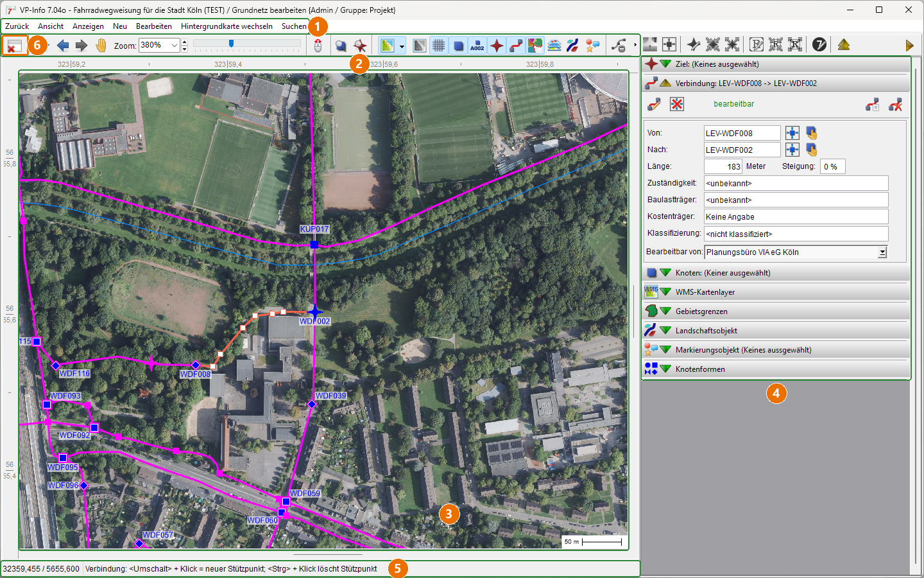Expand the Ziel panel section

(x=665, y=64)
